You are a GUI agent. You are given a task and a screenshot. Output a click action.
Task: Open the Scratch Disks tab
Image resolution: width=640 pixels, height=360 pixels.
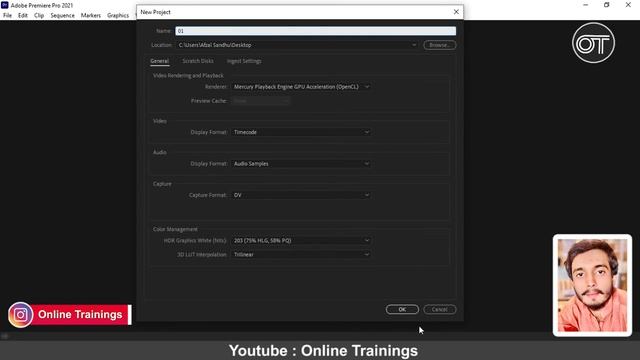[x=198, y=61]
